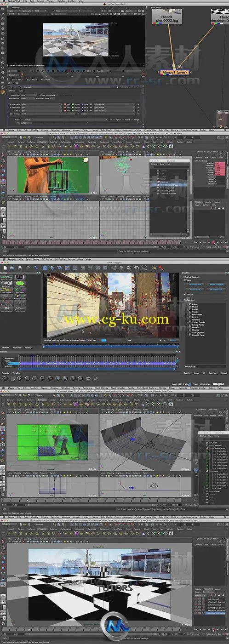Screen dimensions: 229x644
Task: Open the B channels rgba dropdown
Action: (x=41, y=108)
